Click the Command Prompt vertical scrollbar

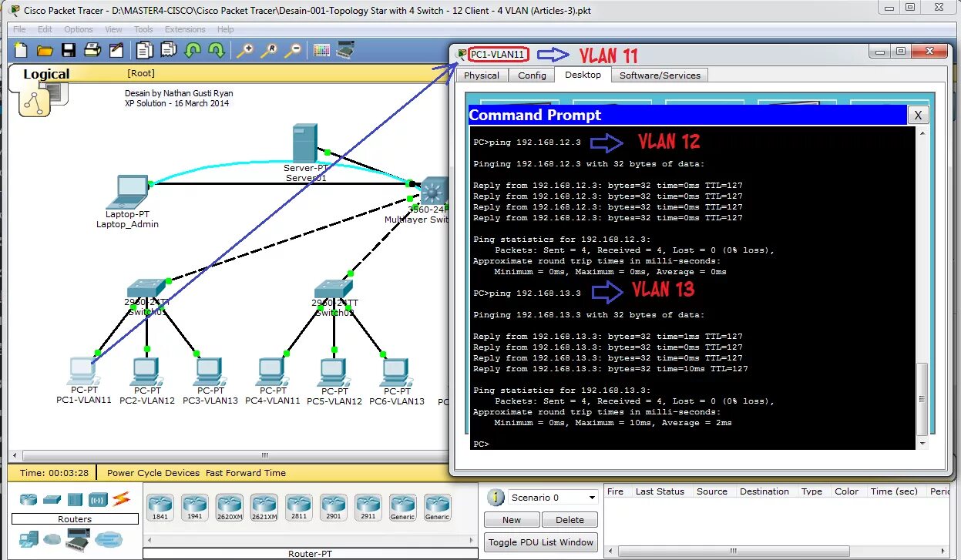click(x=922, y=288)
